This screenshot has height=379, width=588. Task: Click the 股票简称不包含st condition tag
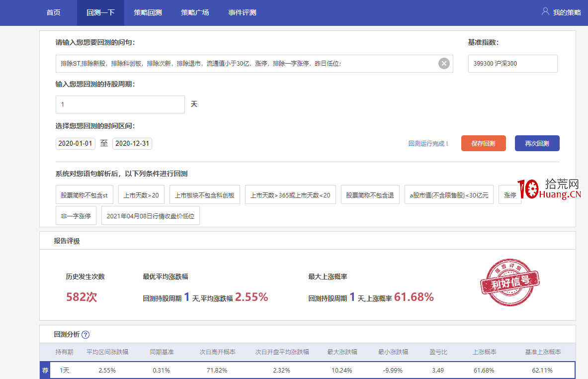[84, 194]
